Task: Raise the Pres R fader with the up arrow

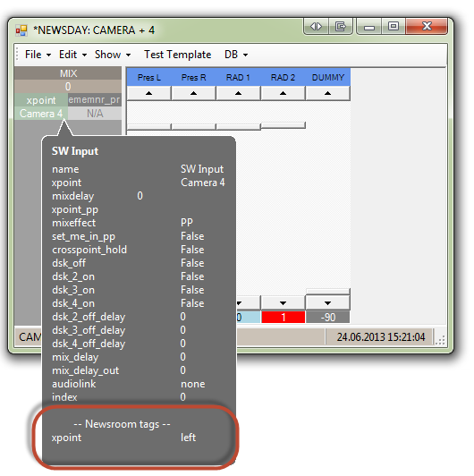Action: click(x=193, y=93)
